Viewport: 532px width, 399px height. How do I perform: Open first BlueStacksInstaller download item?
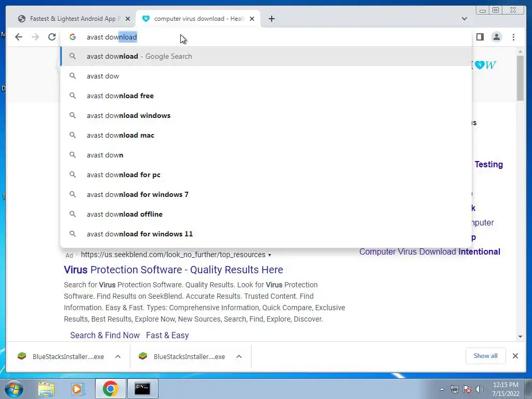tap(61, 356)
